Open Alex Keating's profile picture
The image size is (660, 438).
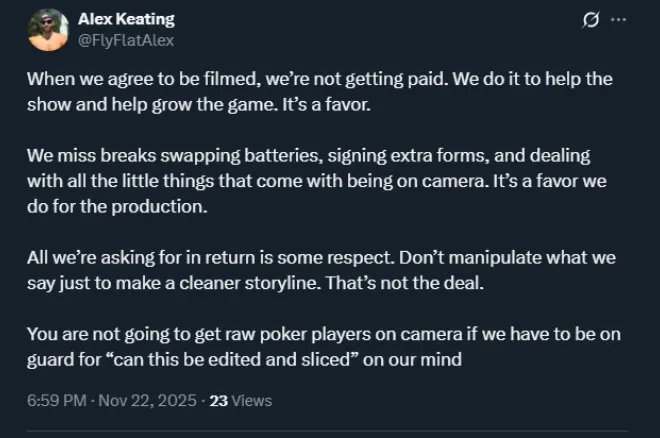pos(46,29)
